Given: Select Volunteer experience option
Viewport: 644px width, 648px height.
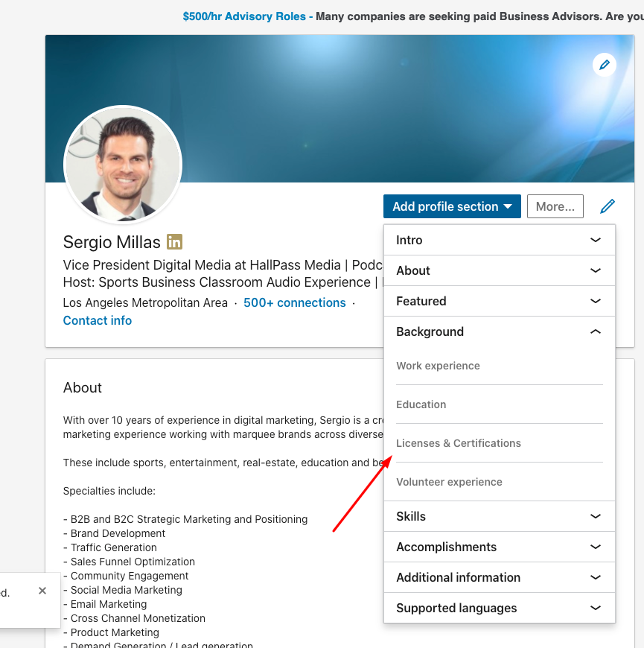Looking at the screenshot, I should point(449,482).
